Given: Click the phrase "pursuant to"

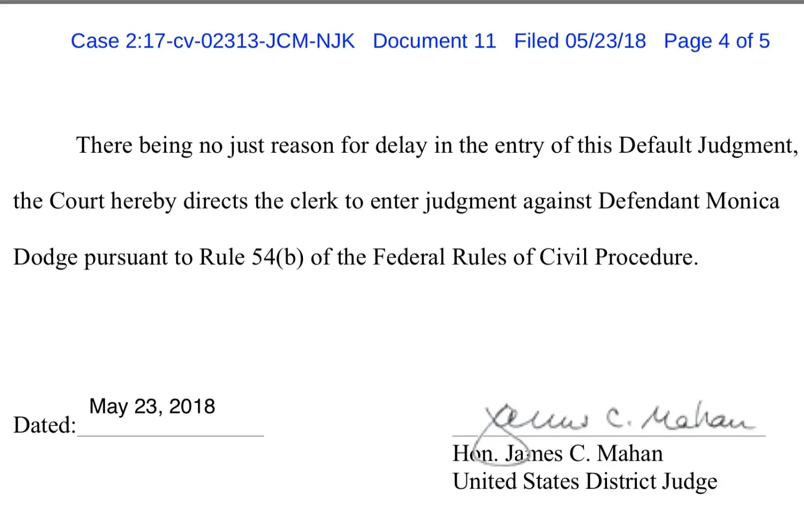Looking at the screenshot, I should point(138,257).
